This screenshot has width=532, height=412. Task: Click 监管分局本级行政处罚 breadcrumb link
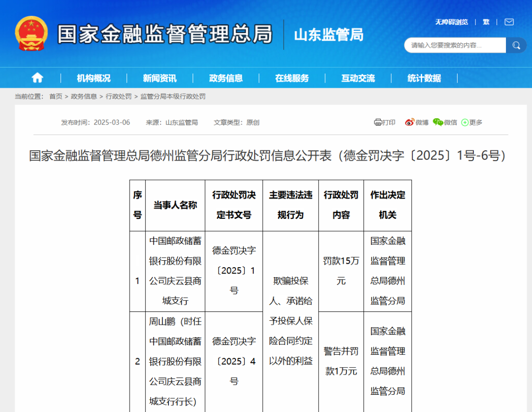[x=173, y=97]
